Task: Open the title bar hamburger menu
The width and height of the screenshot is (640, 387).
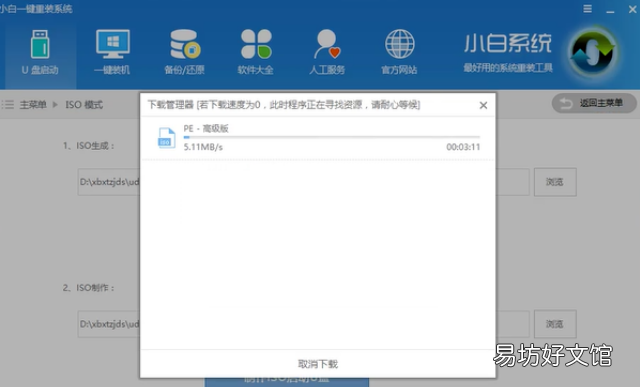Action: [x=587, y=9]
